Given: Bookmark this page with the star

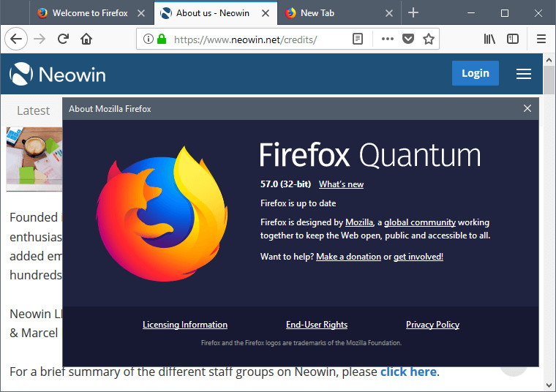Looking at the screenshot, I should [429, 39].
